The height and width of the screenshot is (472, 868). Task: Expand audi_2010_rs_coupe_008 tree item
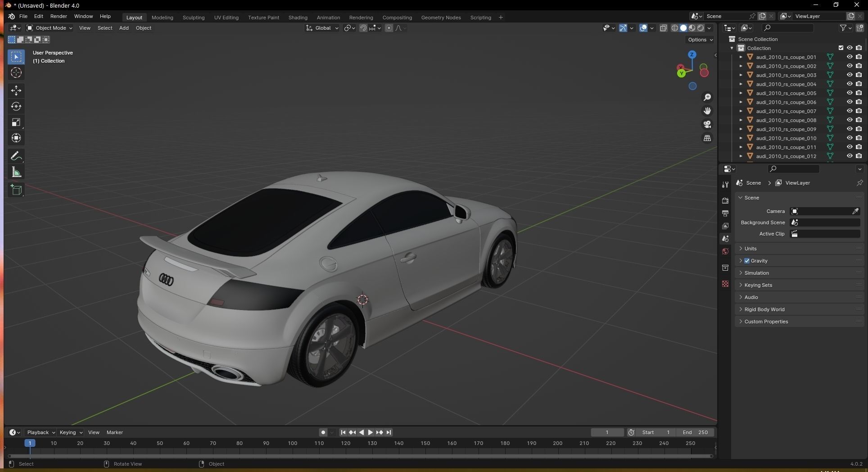[741, 120]
